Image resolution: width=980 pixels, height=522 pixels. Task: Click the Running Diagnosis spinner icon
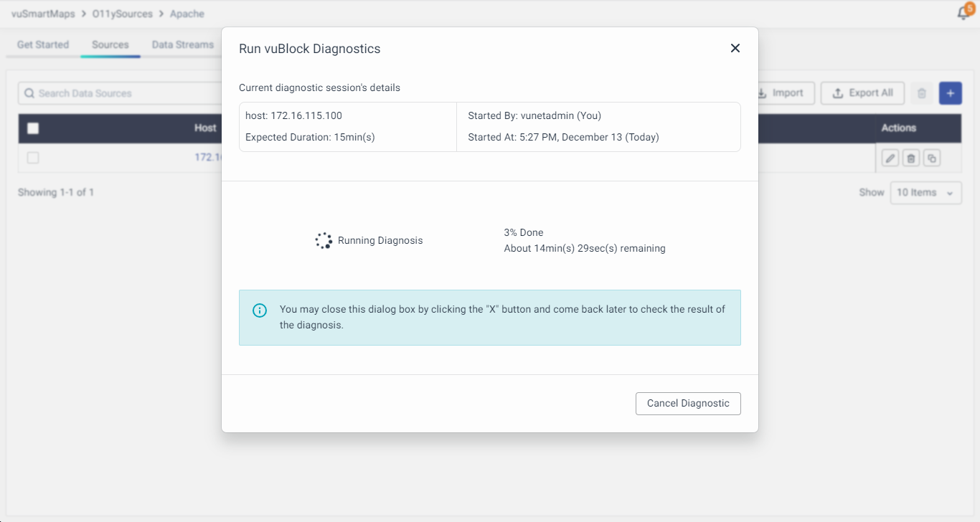click(x=324, y=241)
